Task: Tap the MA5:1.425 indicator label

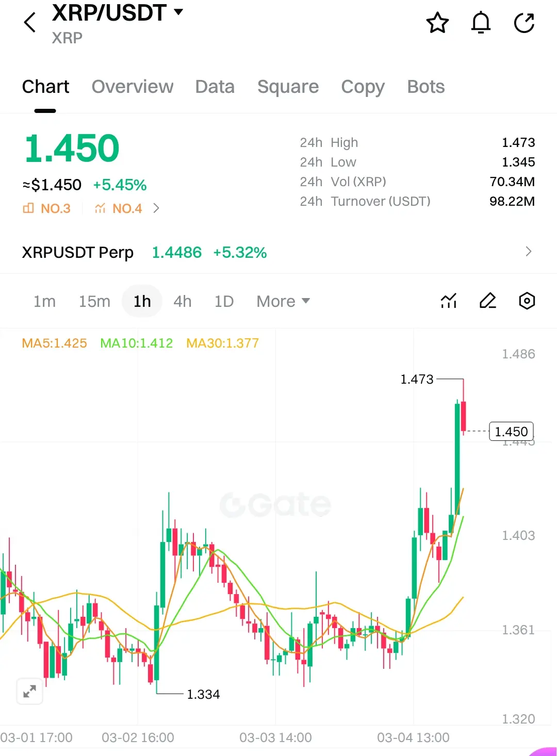Action: tap(54, 343)
